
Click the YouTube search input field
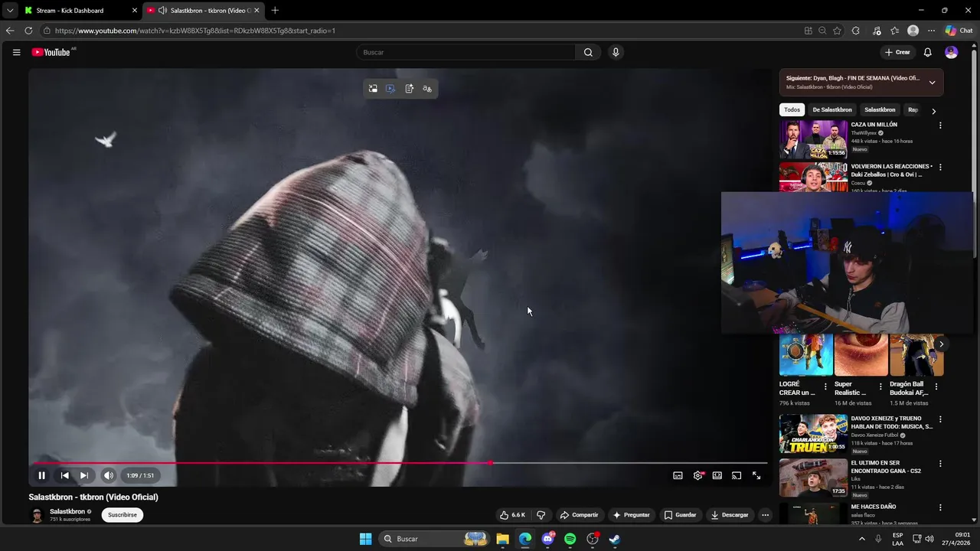(465, 52)
